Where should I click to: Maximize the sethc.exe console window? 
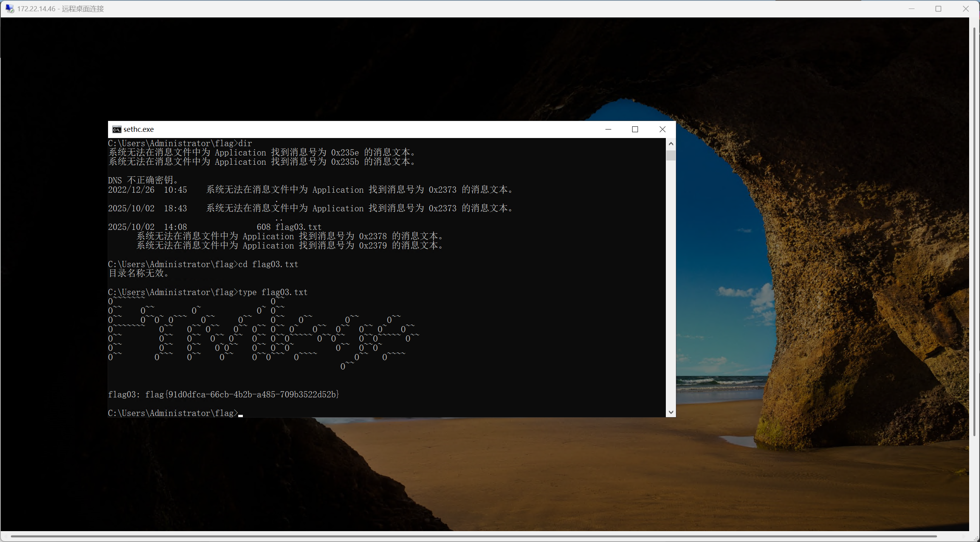click(635, 129)
